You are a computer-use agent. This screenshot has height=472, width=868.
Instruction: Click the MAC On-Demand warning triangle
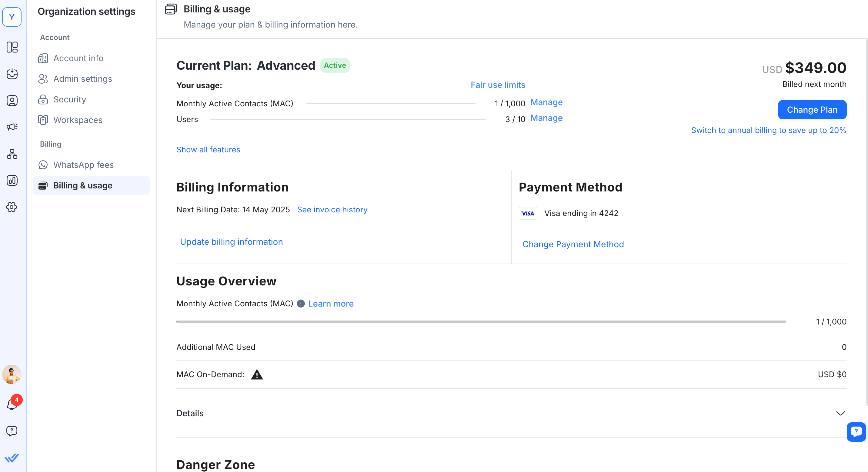(x=257, y=374)
